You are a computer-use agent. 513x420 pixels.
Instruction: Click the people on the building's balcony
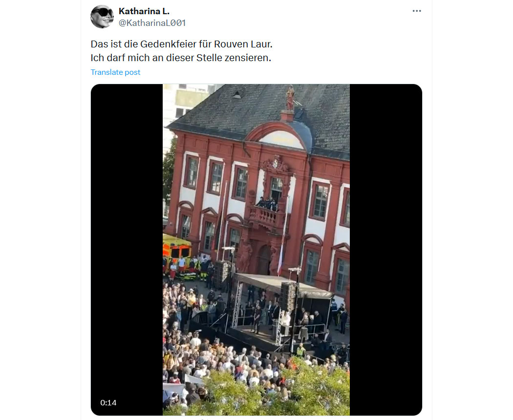click(267, 203)
